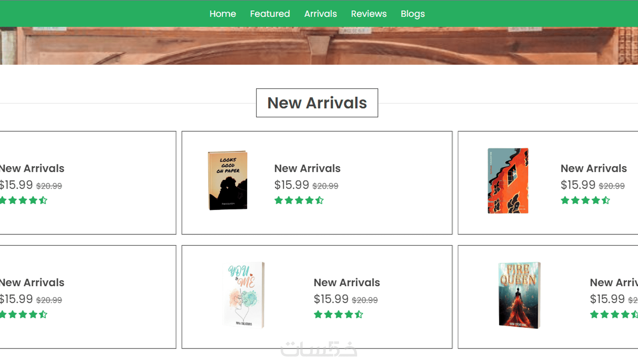Viewport: 638px width, 364px height.
Task: Click the boxed New Arrivals section heading
Action: tap(317, 103)
